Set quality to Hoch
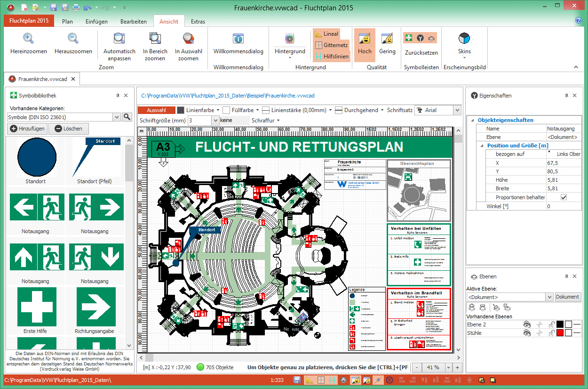The width and height of the screenshot is (588, 389). click(365, 45)
